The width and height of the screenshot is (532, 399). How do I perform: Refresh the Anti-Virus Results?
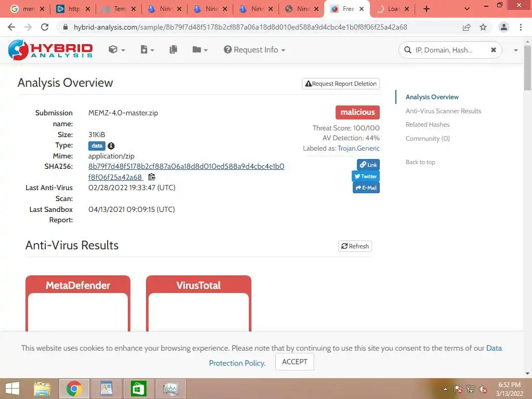[x=355, y=246]
